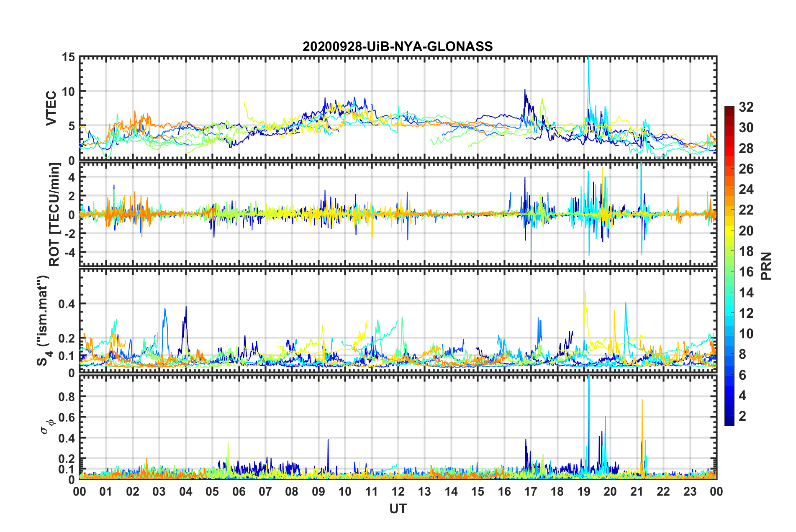This screenshot has height=532, width=796.
Task: Click colorbar tick label 2
Action: coord(742,416)
